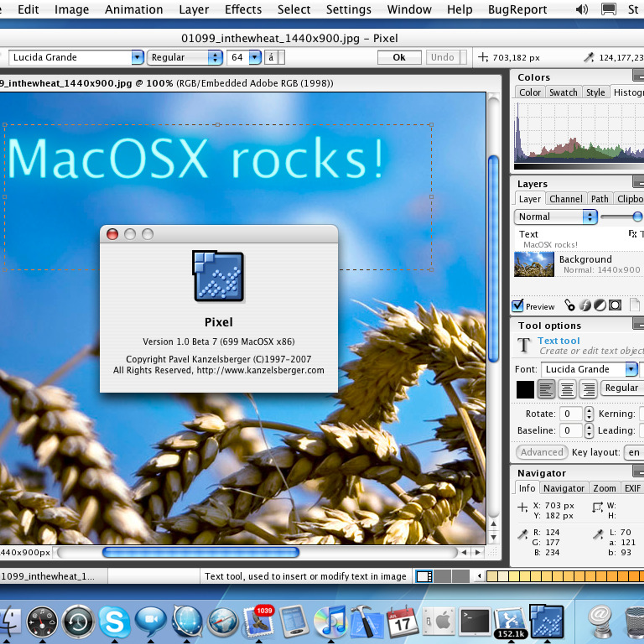This screenshot has width=644, height=644.
Task: Open Regular style dropdown in Tool options
Action: [622, 388]
